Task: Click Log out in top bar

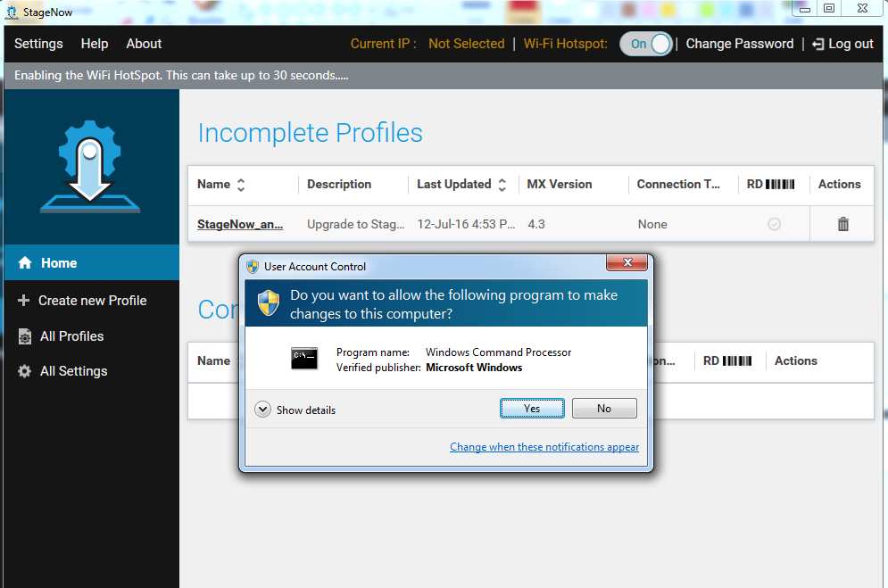Action: click(x=842, y=44)
